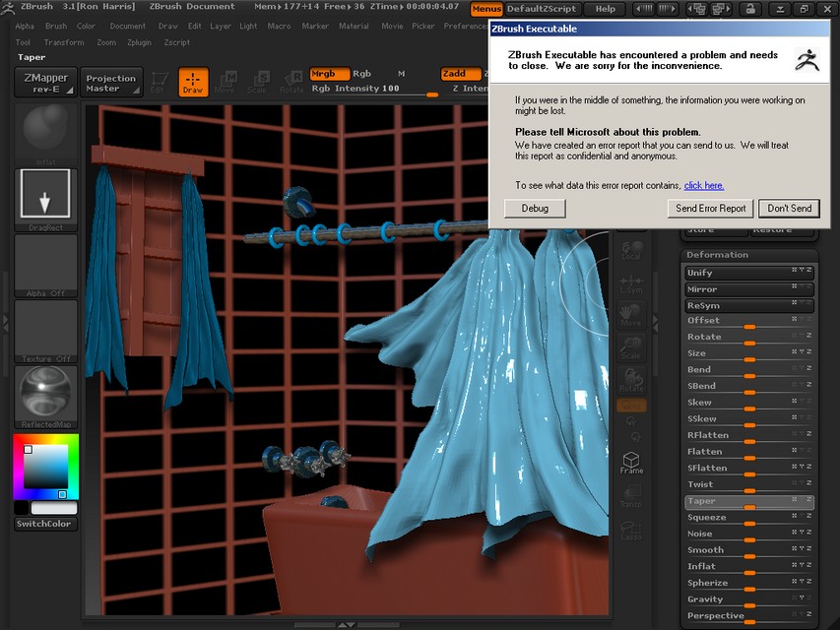This screenshot has width=840, height=630.
Task: Click the DefaultZScript button
Action: [541, 9]
